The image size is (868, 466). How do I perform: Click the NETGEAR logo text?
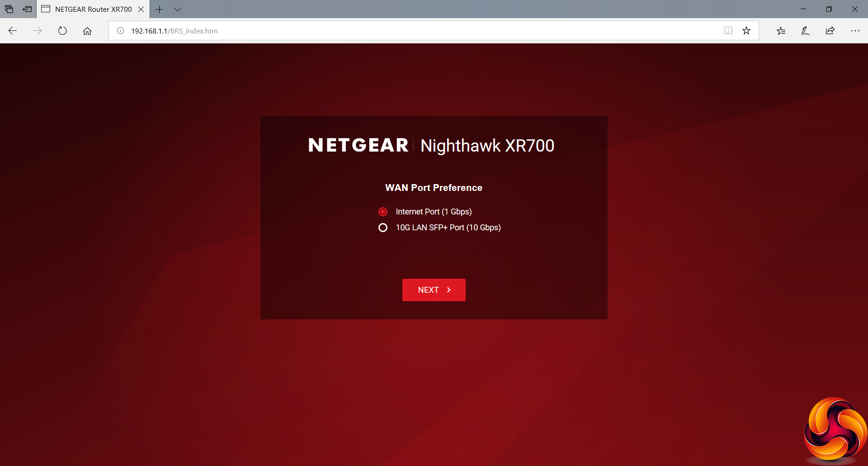[x=358, y=145]
